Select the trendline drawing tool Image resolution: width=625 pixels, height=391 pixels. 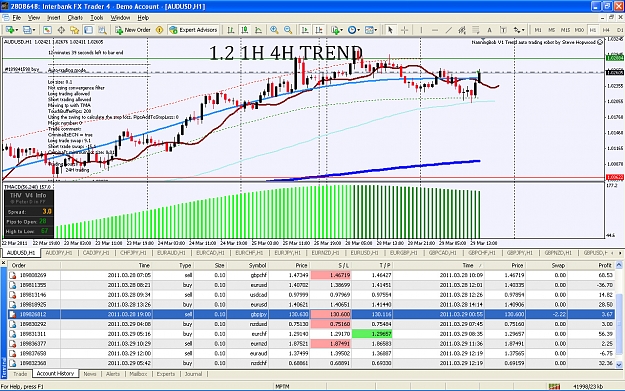click(448, 30)
